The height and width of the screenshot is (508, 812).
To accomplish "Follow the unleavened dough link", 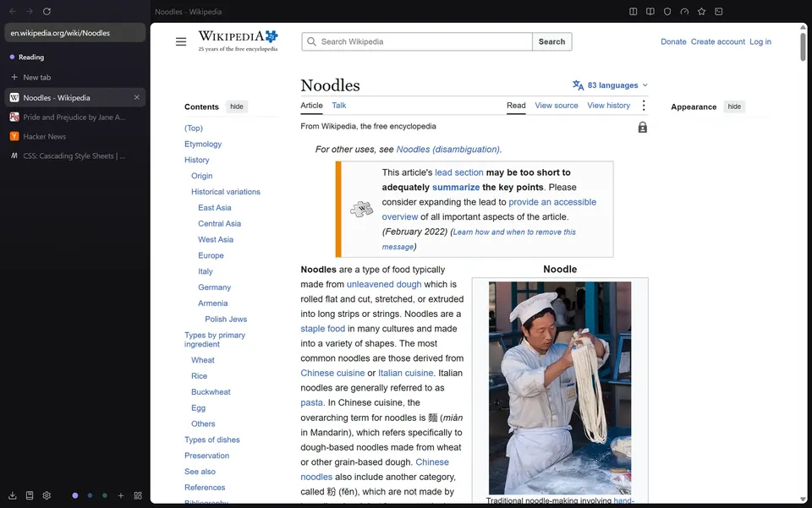I will point(384,284).
